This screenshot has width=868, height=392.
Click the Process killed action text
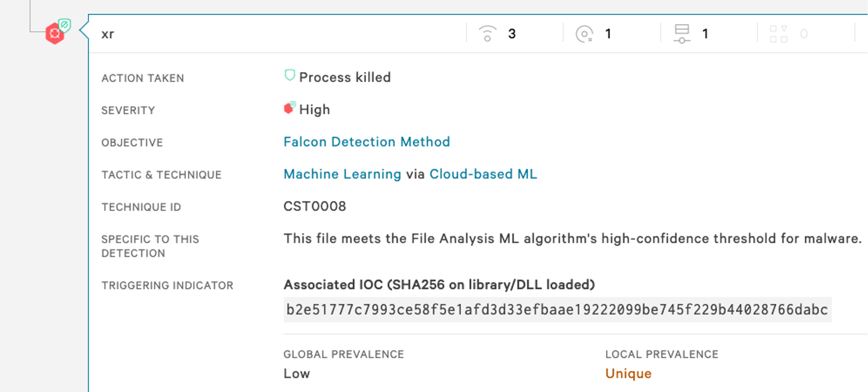click(345, 77)
